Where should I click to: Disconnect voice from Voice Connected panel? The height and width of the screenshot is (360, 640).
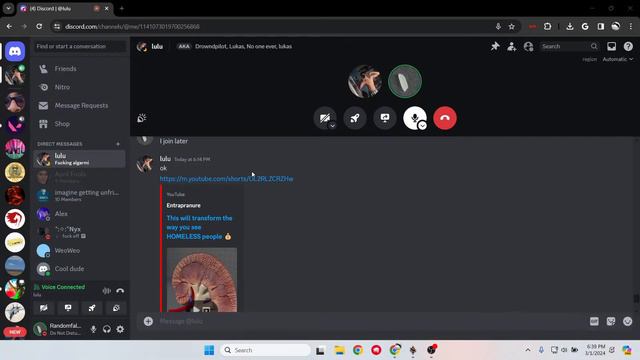pos(120,291)
